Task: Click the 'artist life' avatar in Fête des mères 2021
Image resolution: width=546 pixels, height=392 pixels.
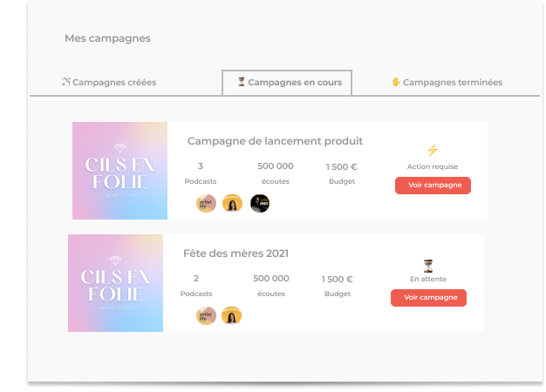Action: (x=206, y=315)
